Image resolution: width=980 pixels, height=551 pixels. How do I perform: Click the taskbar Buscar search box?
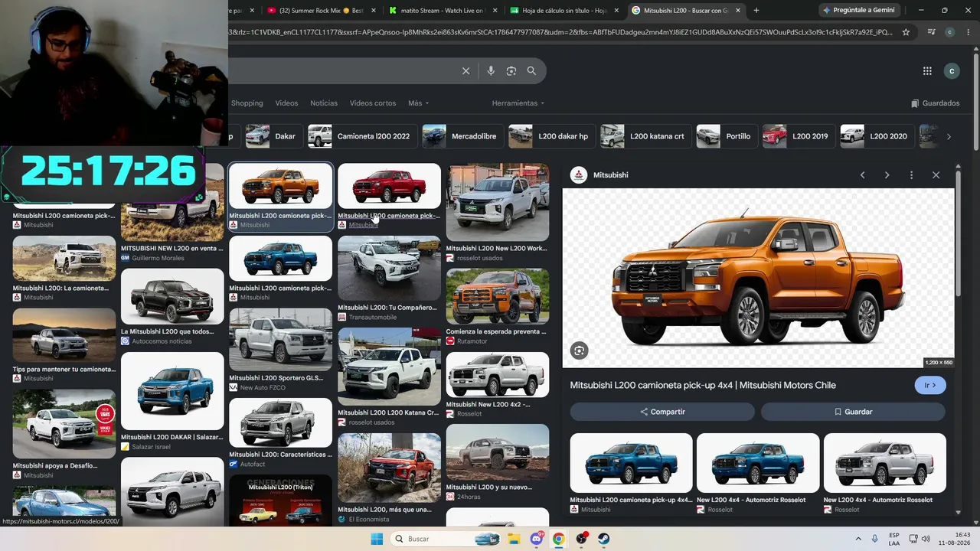[x=444, y=539]
